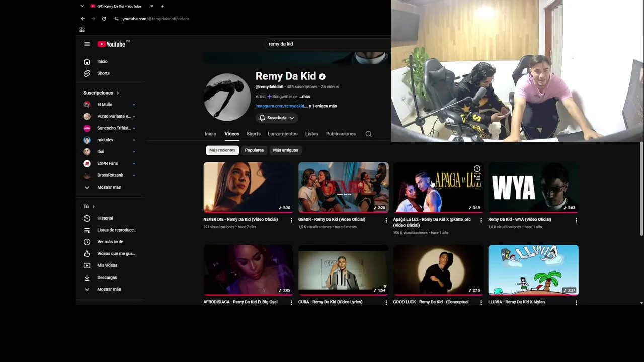Expand channel description with ...más

point(304,97)
